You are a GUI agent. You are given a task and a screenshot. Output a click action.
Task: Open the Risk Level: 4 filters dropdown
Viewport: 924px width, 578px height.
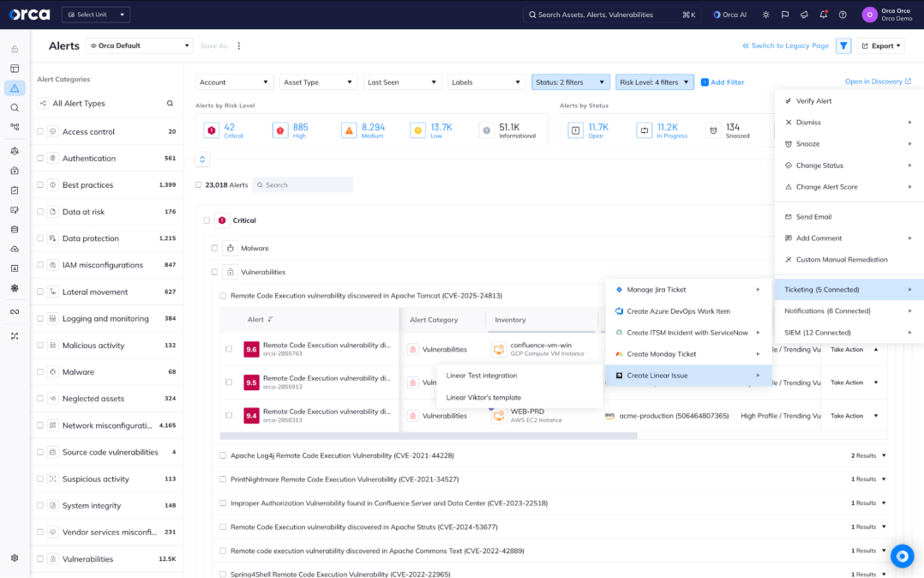click(x=655, y=82)
